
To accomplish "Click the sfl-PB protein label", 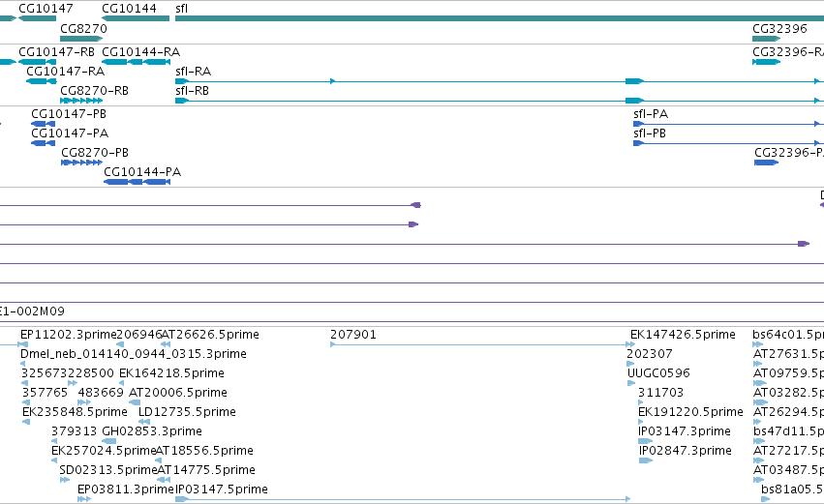I will pos(650,133).
